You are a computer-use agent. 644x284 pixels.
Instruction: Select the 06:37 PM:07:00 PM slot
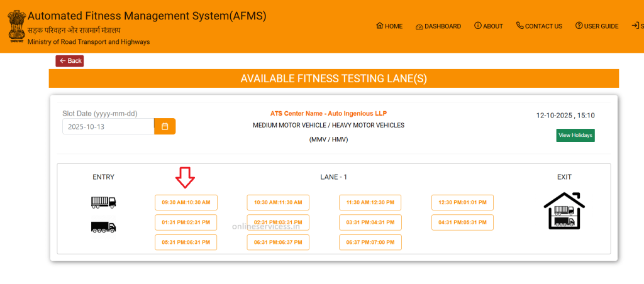click(370, 243)
